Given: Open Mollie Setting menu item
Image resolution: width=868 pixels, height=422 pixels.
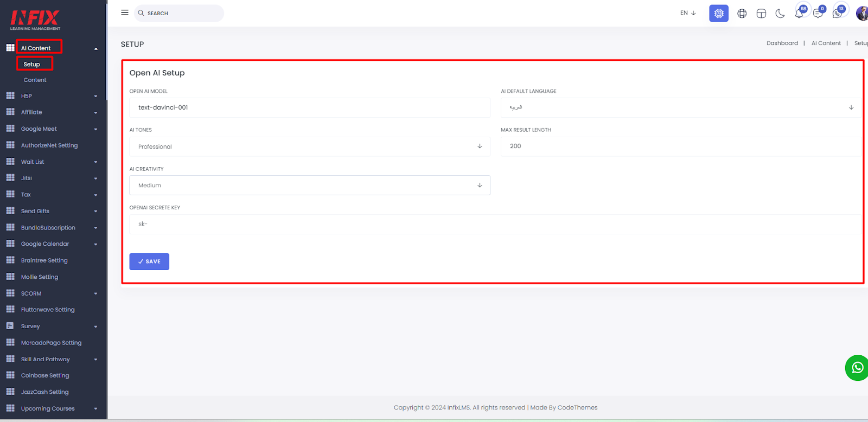Looking at the screenshot, I should tap(40, 277).
